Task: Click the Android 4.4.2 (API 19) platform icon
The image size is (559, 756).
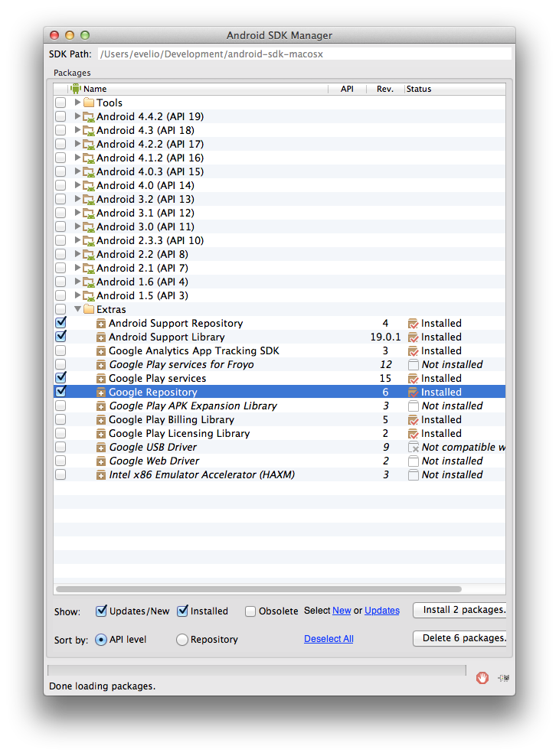Action: pos(88,116)
